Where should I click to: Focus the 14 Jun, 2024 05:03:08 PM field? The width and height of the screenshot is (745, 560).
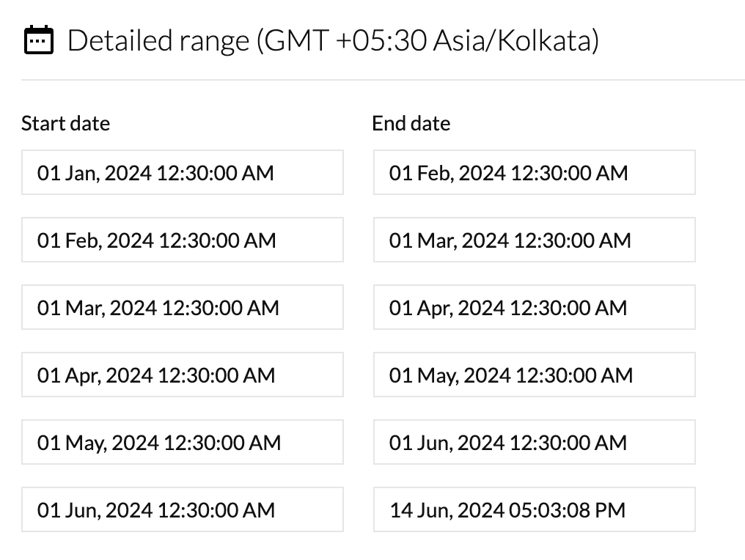(534, 510)
